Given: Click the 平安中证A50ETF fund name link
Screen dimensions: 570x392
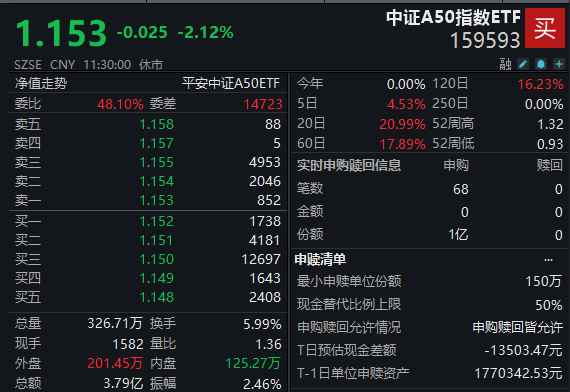Looking at the screenshot, I should tap(231, 84).
